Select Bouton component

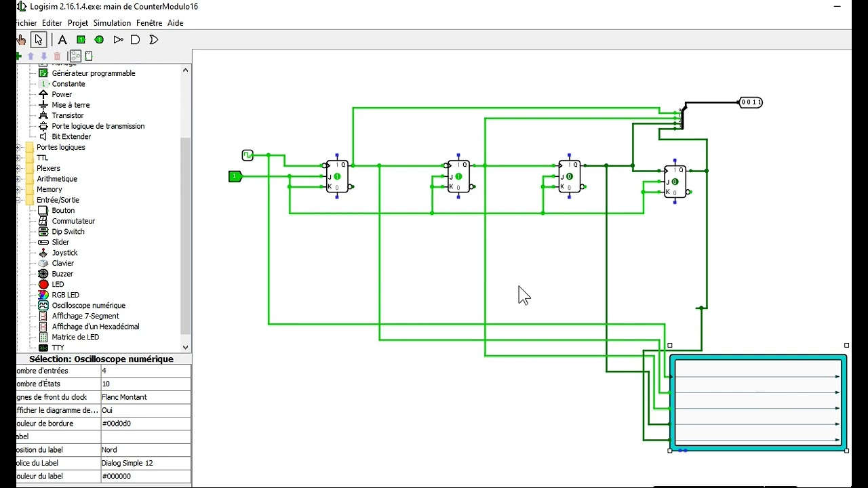coord(63,210)
